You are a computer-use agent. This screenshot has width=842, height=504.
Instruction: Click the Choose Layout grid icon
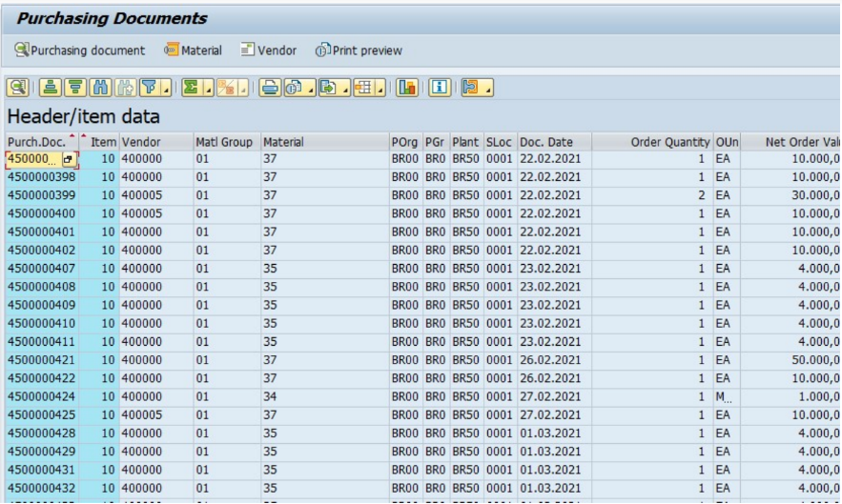click(363, 87)
